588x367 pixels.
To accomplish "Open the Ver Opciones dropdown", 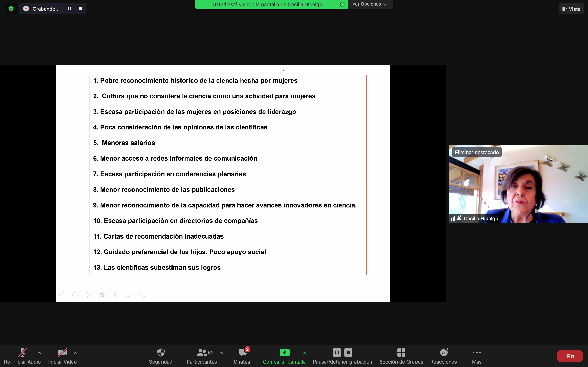I will (x=369, y=4).
